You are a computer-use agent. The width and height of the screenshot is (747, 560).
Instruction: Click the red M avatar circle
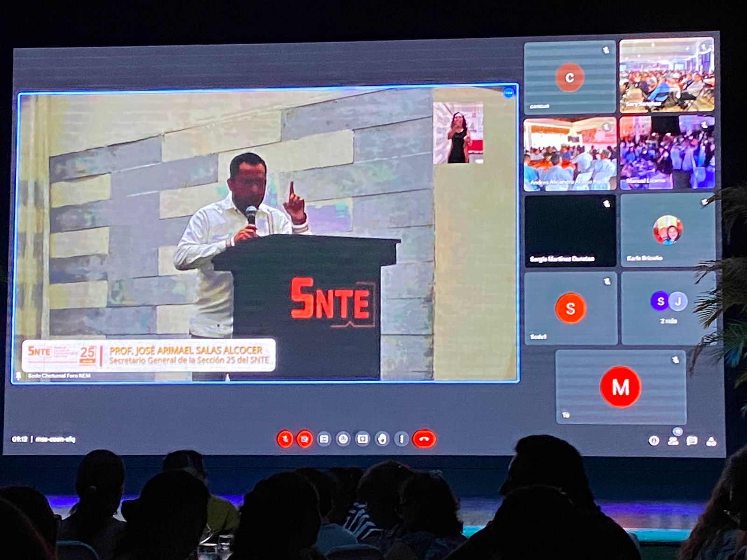click(620, 387)
